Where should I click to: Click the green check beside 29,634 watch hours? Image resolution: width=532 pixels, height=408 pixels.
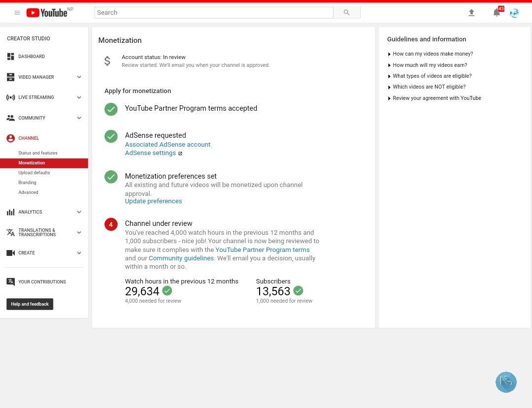click(167, 290)
